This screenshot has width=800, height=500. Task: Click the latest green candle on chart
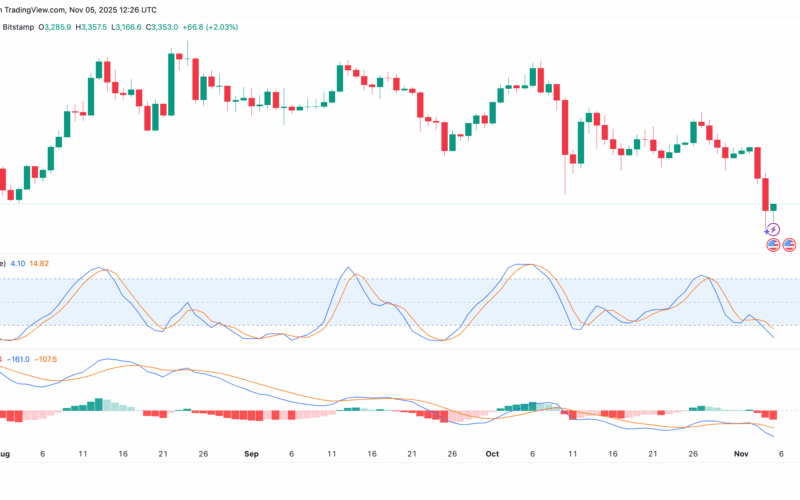click(773, 206)
